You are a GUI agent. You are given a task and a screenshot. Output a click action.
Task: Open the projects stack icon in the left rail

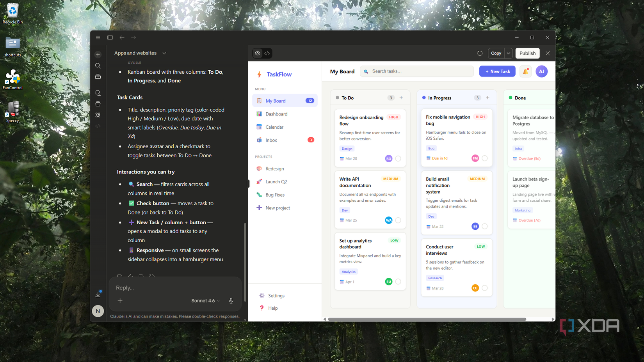pyautogui.click(x=98, y=104)
